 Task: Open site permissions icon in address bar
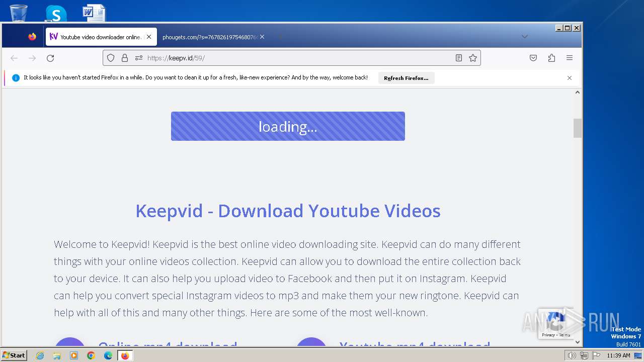(139, 58)
